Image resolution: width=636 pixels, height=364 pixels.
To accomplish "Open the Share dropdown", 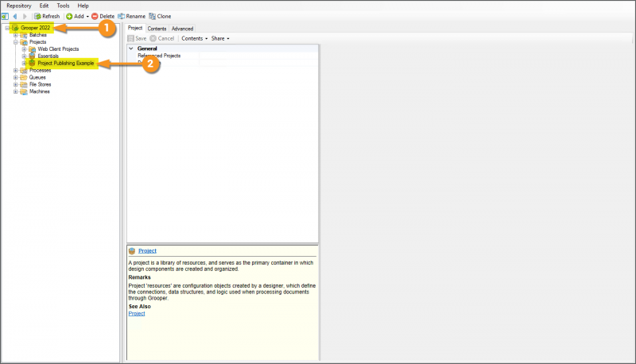I will (220, 38).
